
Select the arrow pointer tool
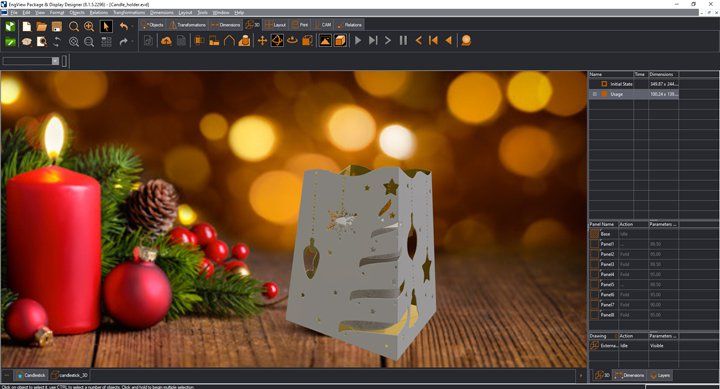(x=106, y=27)
